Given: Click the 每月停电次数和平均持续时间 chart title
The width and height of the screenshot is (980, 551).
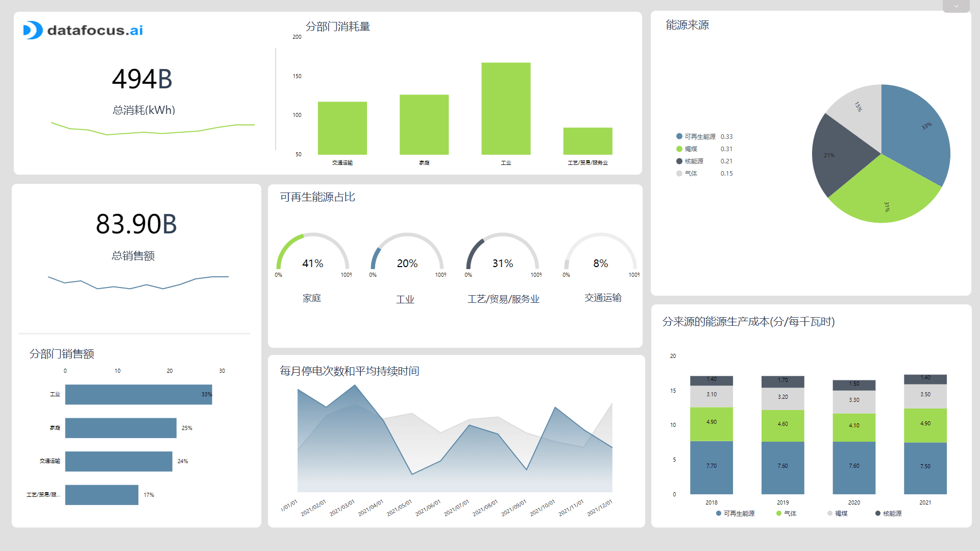Looking at the screenshot, I should [350, 371].
